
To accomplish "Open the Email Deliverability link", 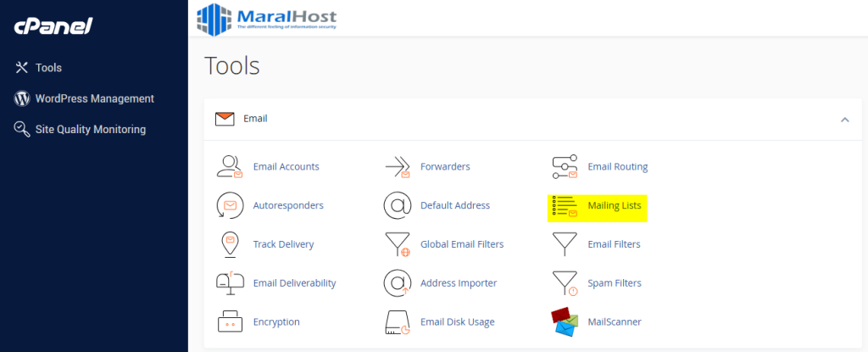I will [294, 283].
